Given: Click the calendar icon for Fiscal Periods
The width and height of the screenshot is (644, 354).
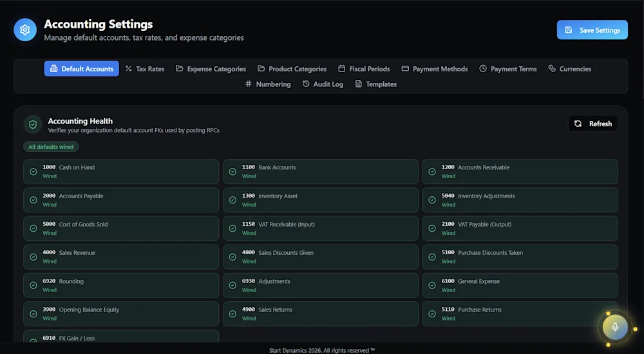Looking at the screenshot, I should [342, 69].
